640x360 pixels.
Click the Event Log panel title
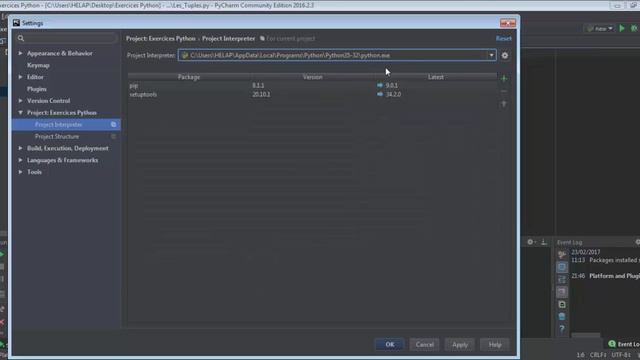tap(569, 242)
